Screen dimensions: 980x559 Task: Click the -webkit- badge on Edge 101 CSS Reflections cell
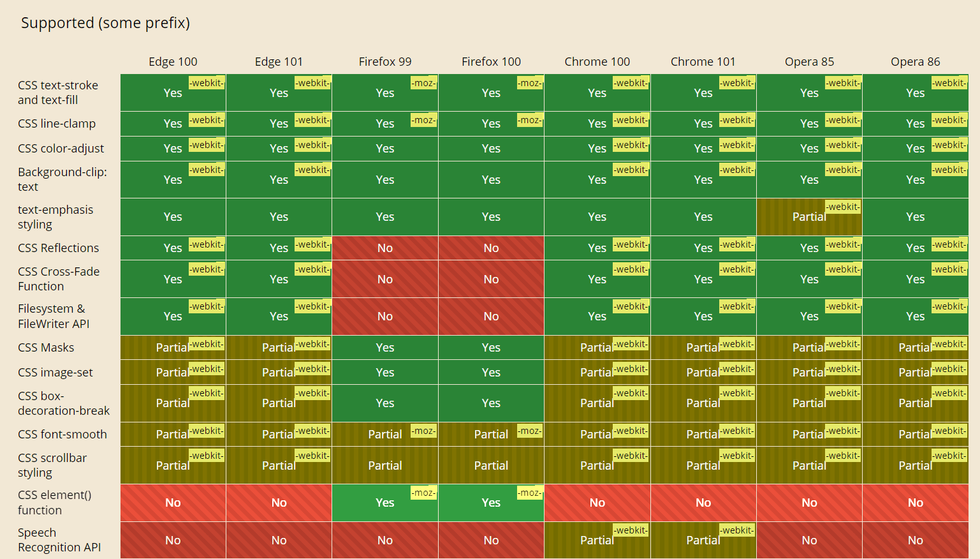point(312,244)
